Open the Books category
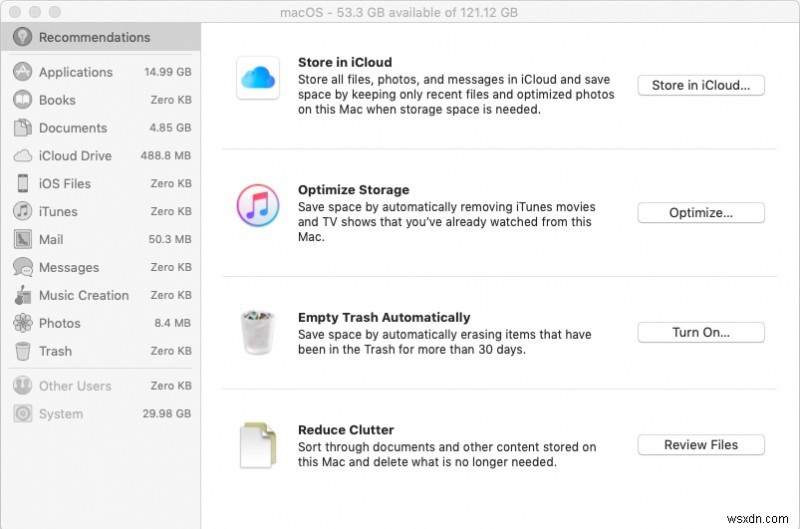The image size is (800, 529). [102, 100]
